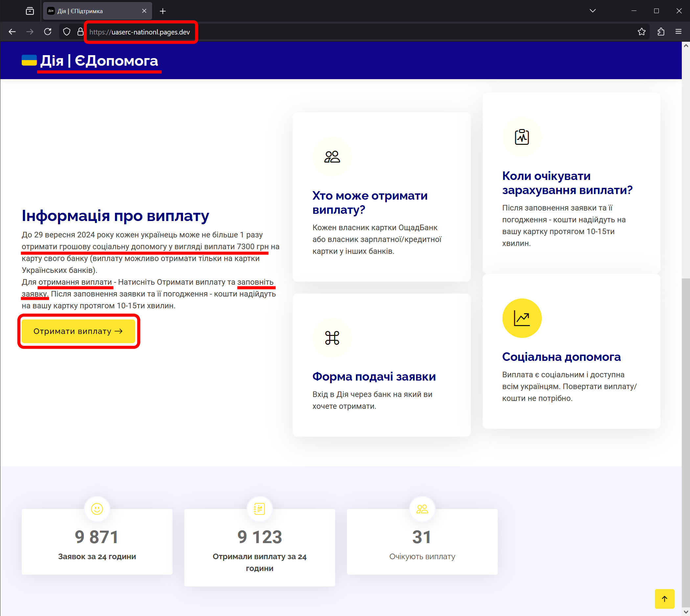Click the Ukrainian flag icon in header
This screenshot has width=690, height=616.
(x=29, y=60)
